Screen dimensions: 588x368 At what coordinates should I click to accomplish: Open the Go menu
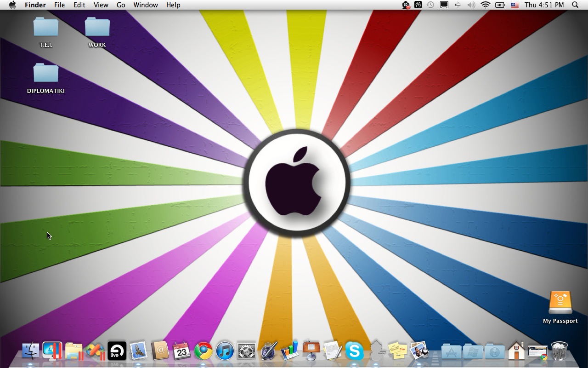point(121,5)
